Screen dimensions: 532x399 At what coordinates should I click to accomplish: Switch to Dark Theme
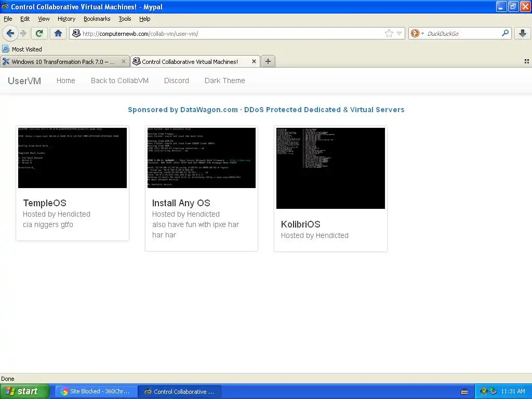pyautogui.click(x=224, y=81)
